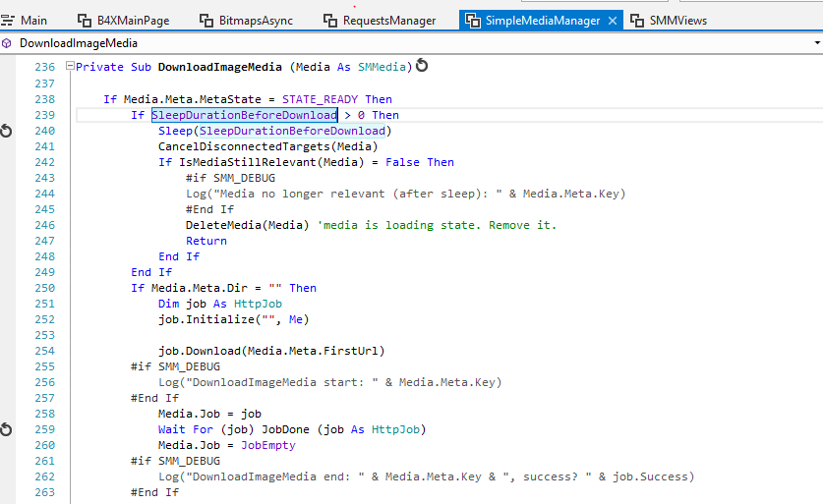
Task: Click the B4XMainPage tab class icon
Action: pos(84,21)
